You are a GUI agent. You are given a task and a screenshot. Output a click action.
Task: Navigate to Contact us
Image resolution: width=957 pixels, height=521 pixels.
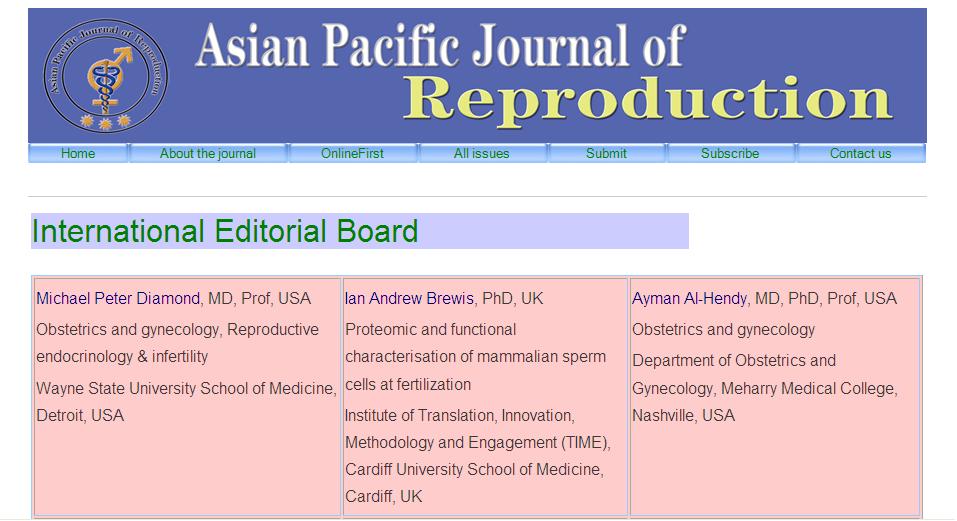pyautogui.click(x=860, y=153)
